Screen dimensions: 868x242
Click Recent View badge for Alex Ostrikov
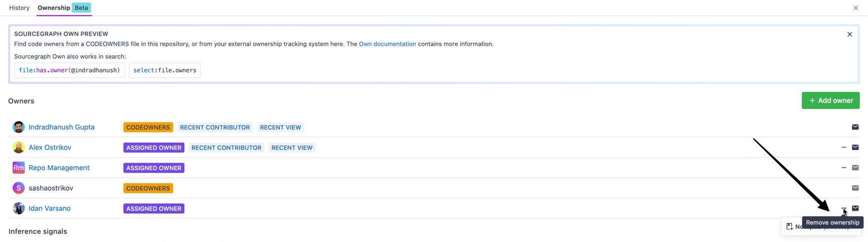coord(292,148)
